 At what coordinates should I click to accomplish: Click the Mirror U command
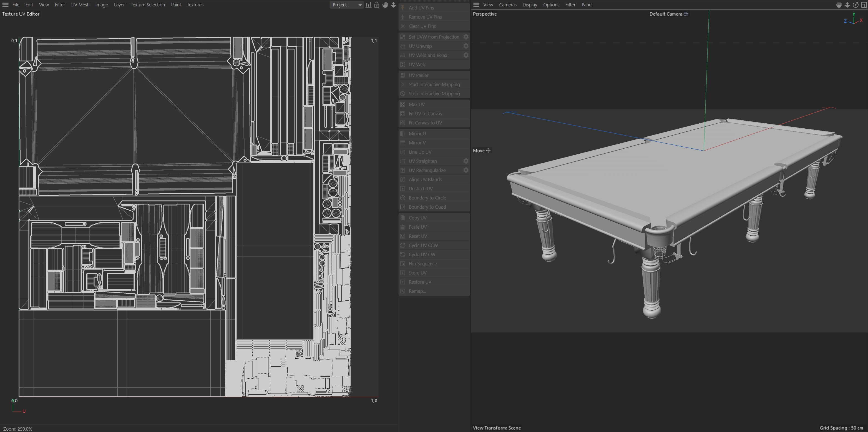coord(417,134)
